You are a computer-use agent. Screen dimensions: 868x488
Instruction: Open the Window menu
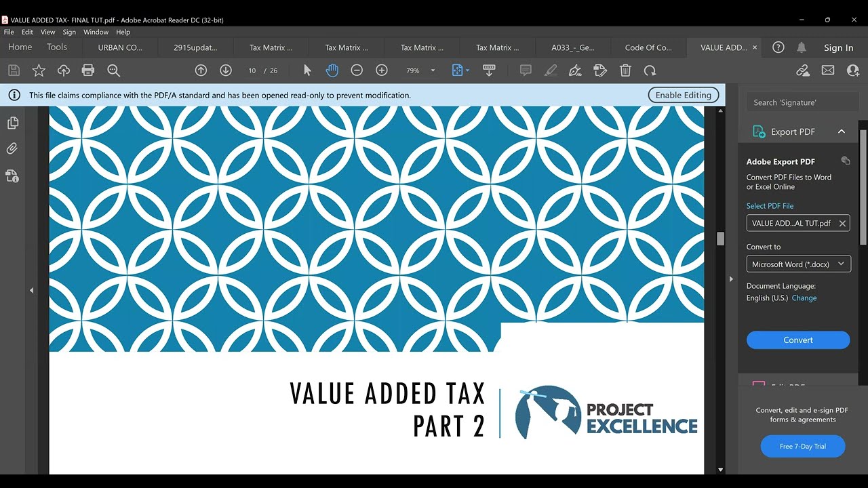(x=96, y=32)
